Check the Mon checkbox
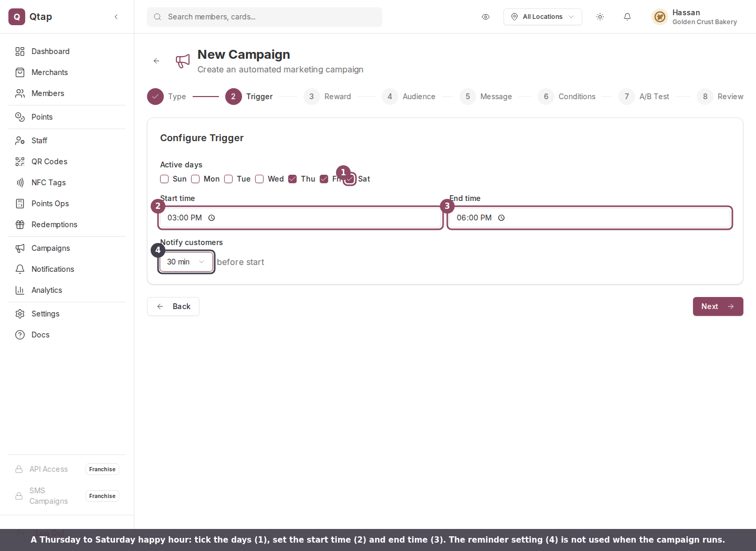 pos(195,179)
